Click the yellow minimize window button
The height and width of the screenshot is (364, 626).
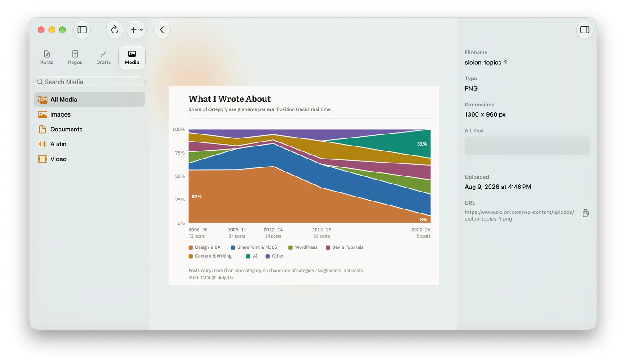[52, 30]
